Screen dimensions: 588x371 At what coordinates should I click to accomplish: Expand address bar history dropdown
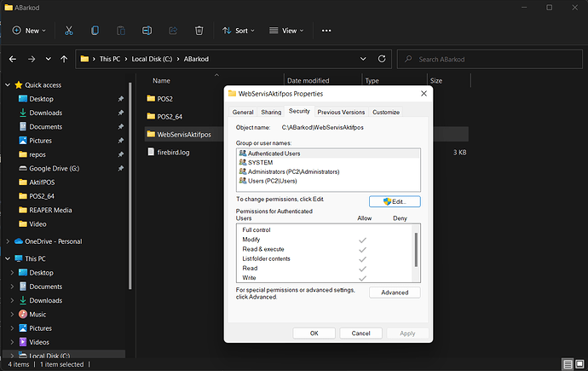tap(363, 59)
